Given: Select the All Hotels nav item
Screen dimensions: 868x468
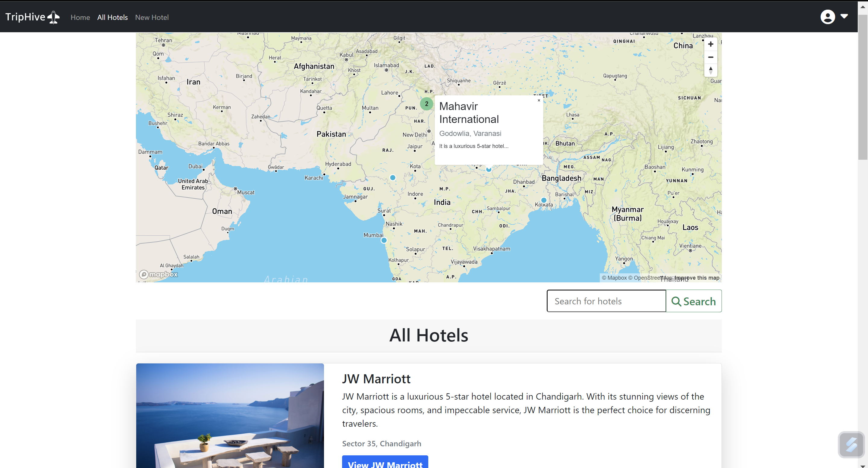Looking at the screenshot, I should pyautogui.click(x=112, y=17).
